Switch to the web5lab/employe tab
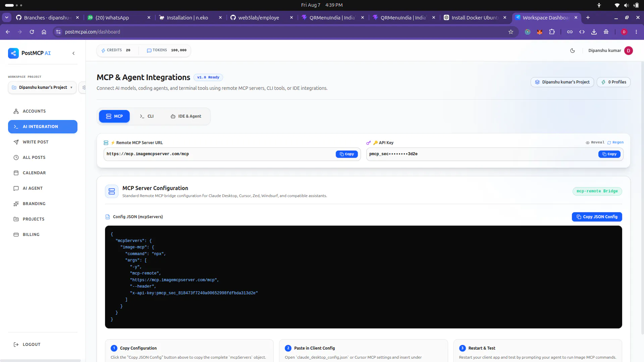 (262, 18)
